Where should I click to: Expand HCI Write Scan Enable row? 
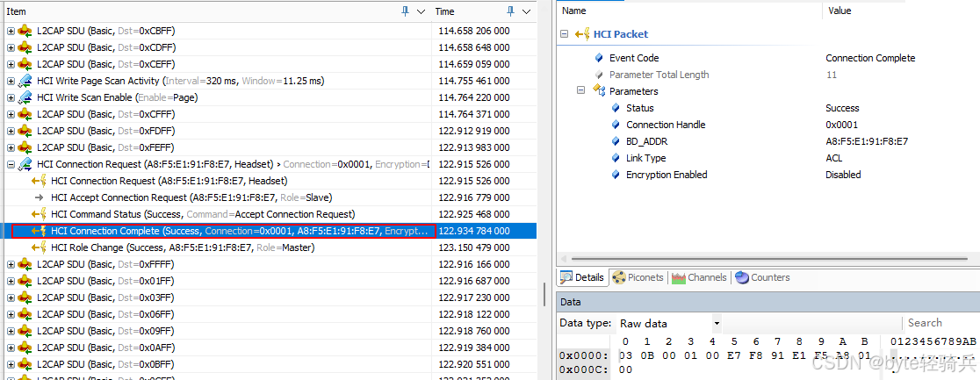click(x=11, y=97)
